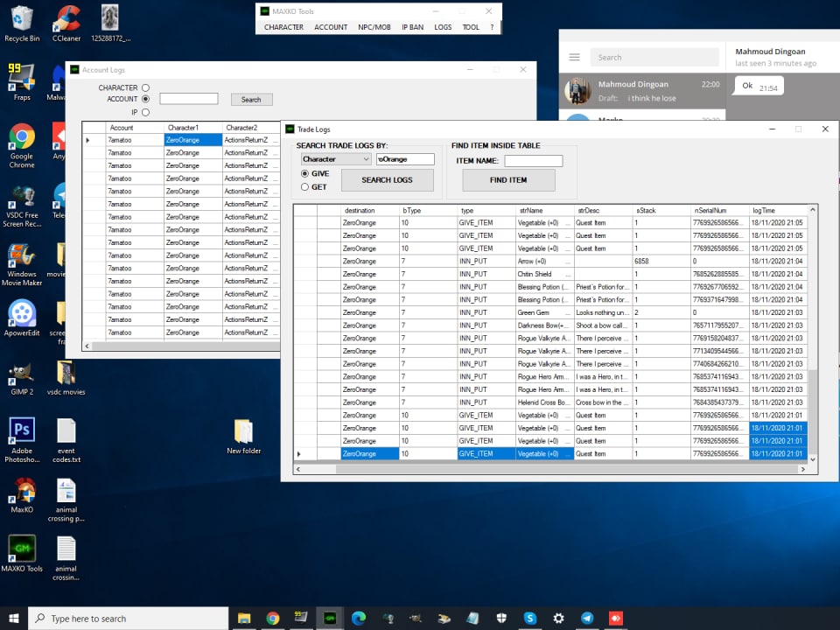
Task: Open Settings gear in taskbar
Action: 558,619
